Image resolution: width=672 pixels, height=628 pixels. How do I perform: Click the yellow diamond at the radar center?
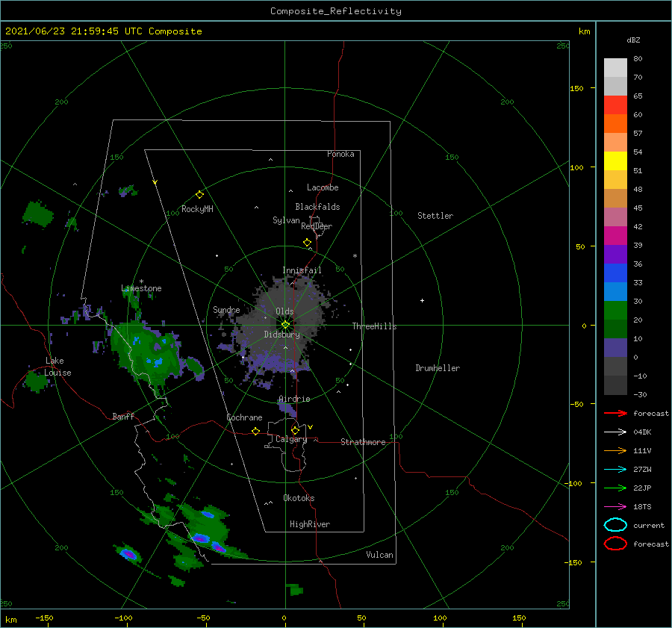pyautogui.click(x=285, y=325)
